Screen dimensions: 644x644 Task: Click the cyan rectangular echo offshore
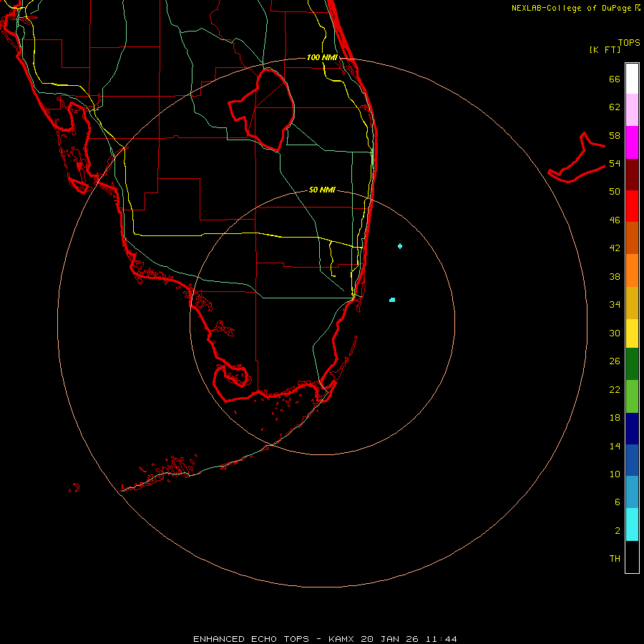[392, 300]
